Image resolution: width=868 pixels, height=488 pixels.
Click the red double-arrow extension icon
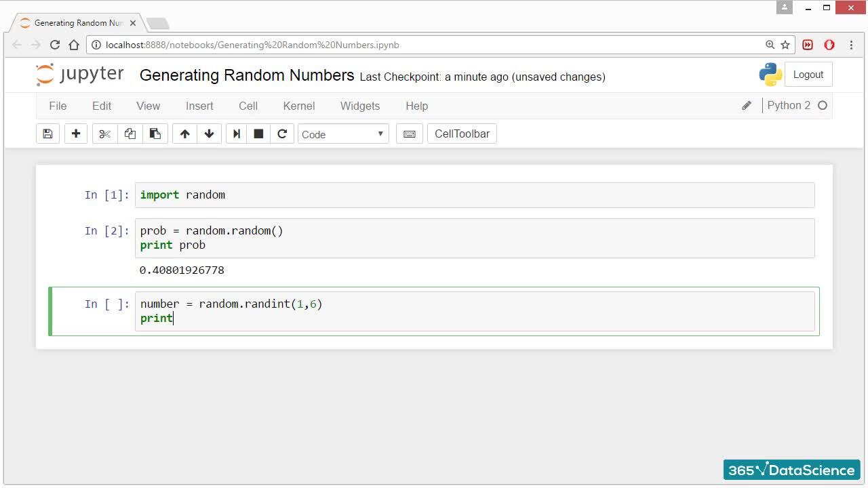(x=808, y=45)
